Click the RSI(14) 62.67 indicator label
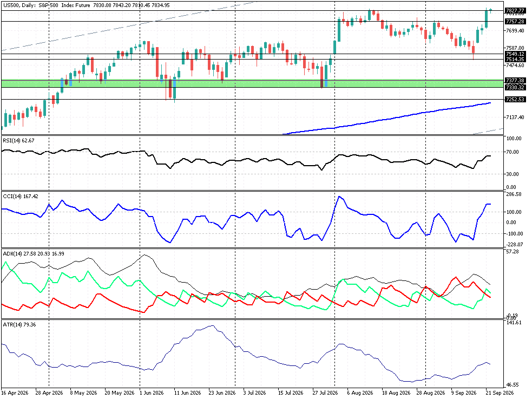 (18, 140)
